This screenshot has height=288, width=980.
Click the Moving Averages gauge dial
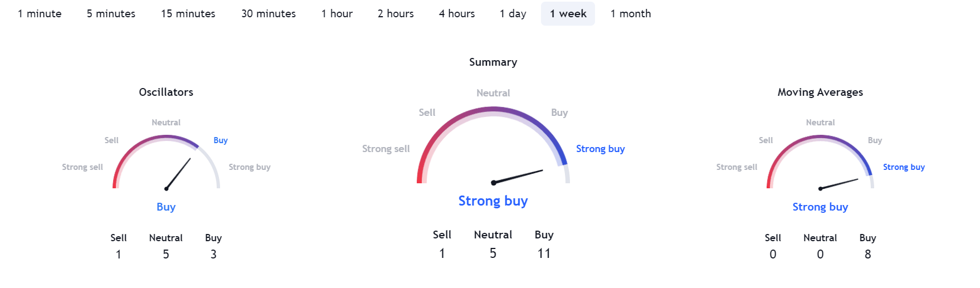pyautogui.click(x=820, y=162)
